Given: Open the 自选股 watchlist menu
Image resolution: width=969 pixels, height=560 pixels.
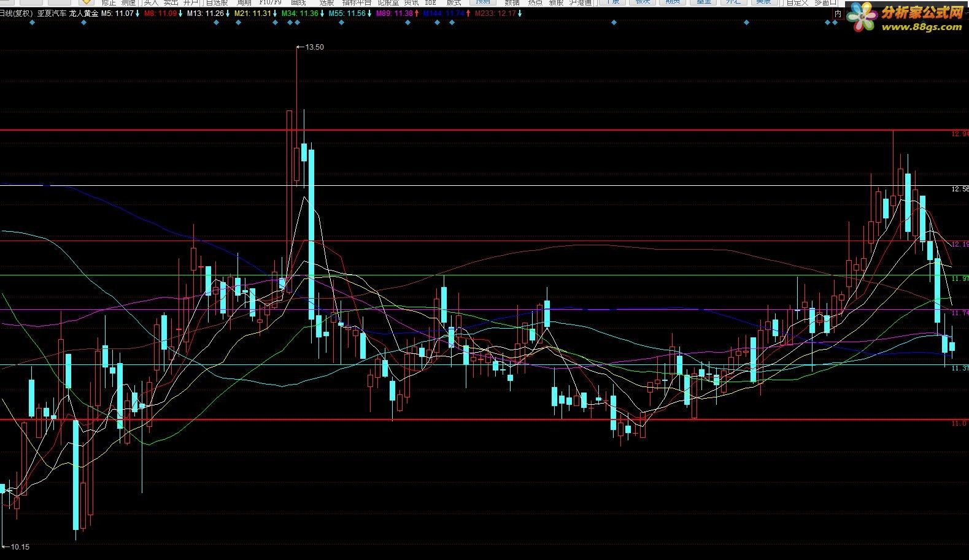Looking at the screenshot, I should [217, 3].
